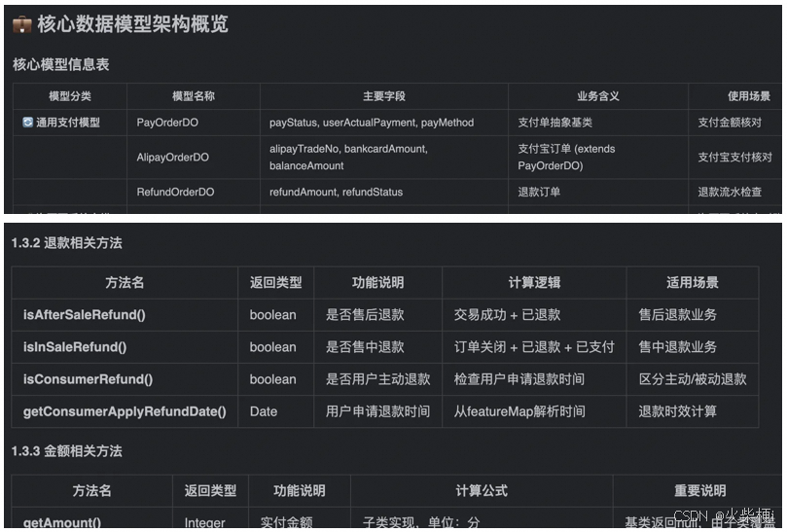Select the getConsumerApplyRefundDate() method name
The width and height of the screenshot is (787, 532).
pyautogui.click(x=125, y=411)
